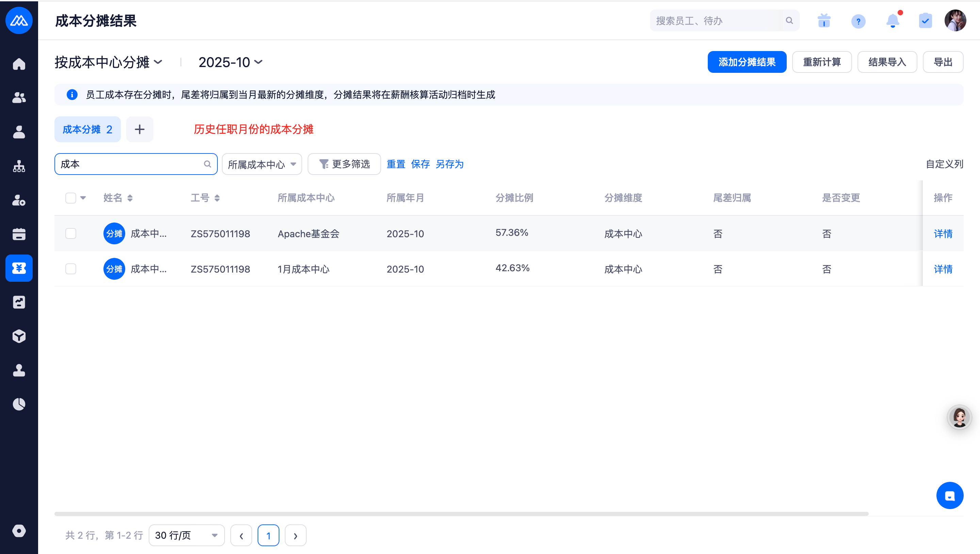Check the Apache基金会 row checkbox
Image resolution: width=980 pixels, height=554 pixels.
coord(71,233)
